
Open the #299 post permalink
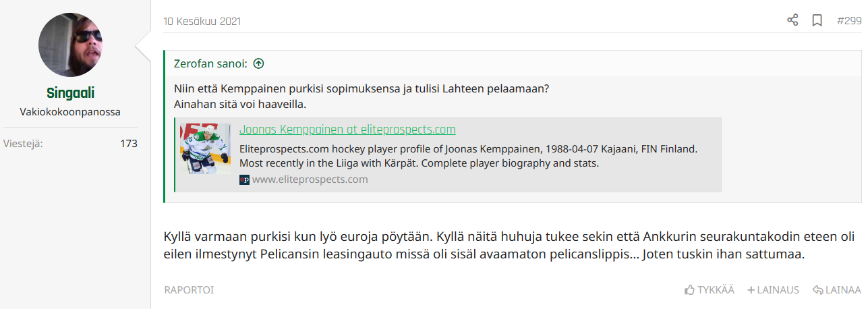point(848,20)
